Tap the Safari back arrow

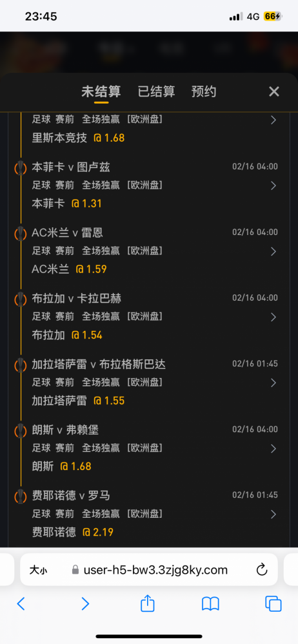(21, 603)
